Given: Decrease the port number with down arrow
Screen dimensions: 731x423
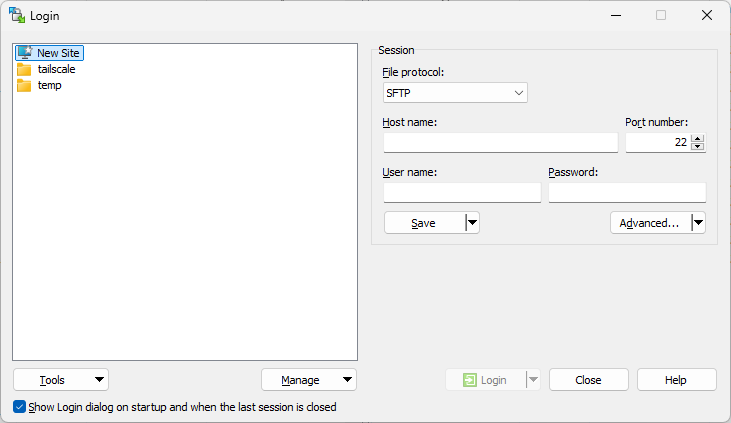Looking at the screenshot, I should coord(697,146).
